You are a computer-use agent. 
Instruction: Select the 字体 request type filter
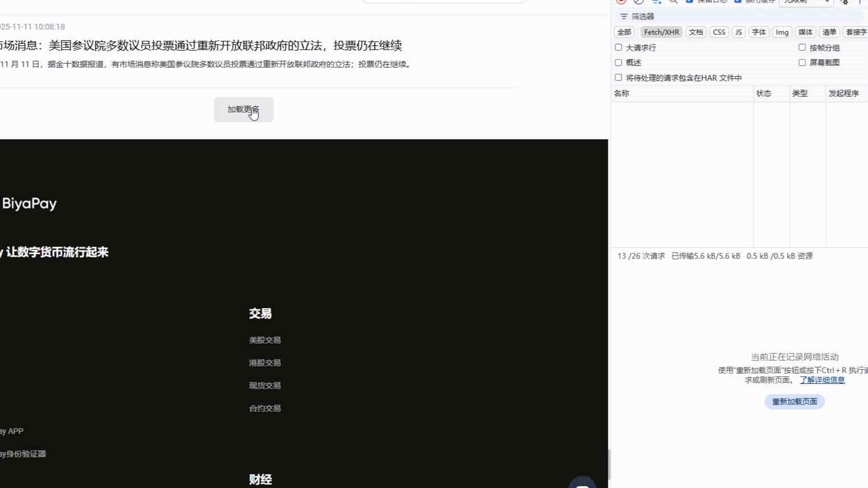(759, 32)
